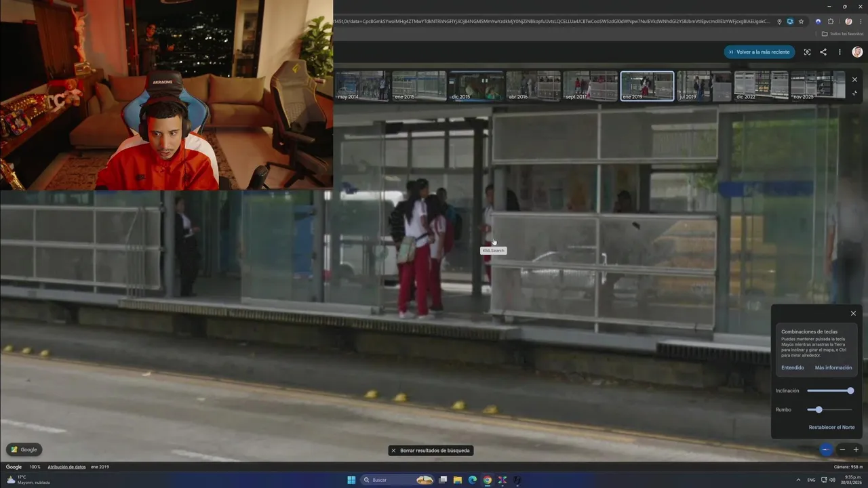Open Microsoft Edge from the taskbar

tap(473, 480)
